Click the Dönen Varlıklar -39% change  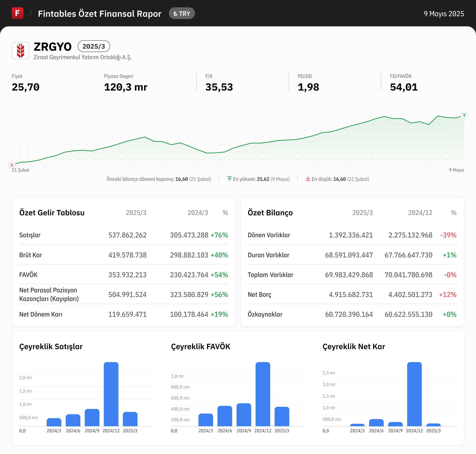[x=448, y=235]
